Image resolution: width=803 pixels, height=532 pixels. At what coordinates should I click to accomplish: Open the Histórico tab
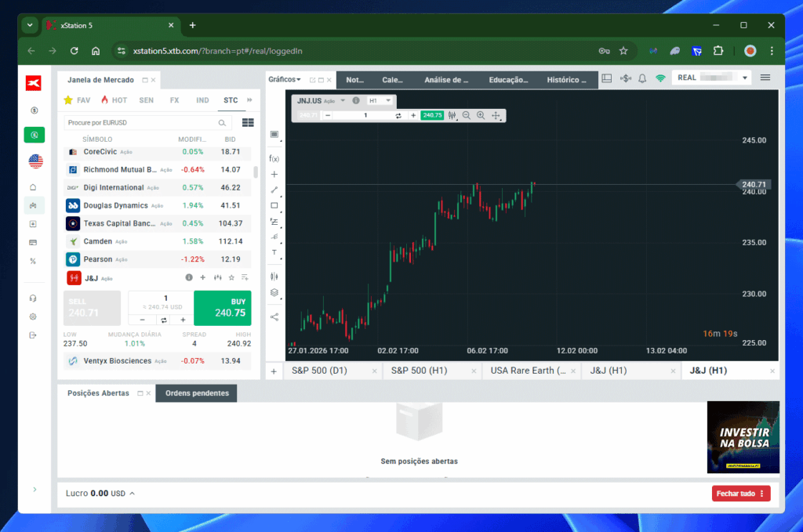tap(566, 80)
